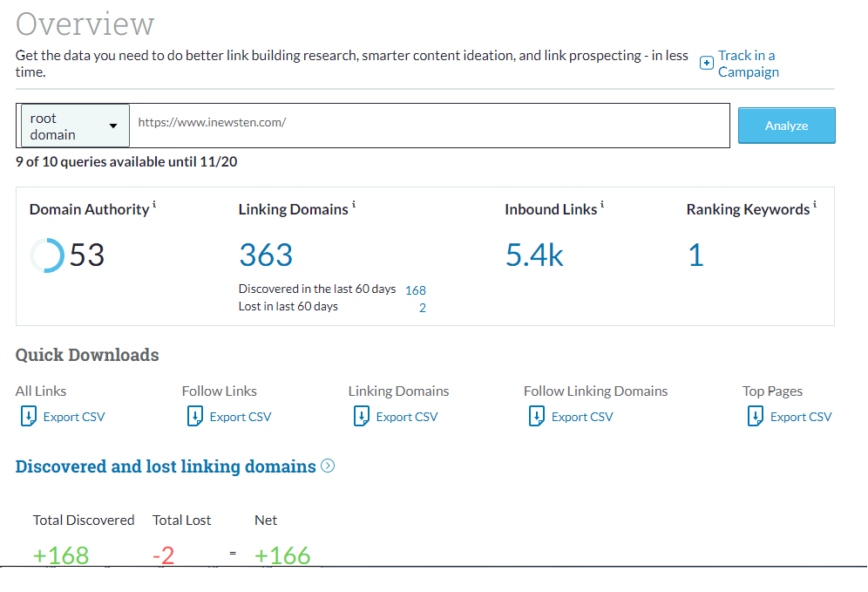
Task: Click the Ranking Keywords info icon
Action: coord(815,206)
